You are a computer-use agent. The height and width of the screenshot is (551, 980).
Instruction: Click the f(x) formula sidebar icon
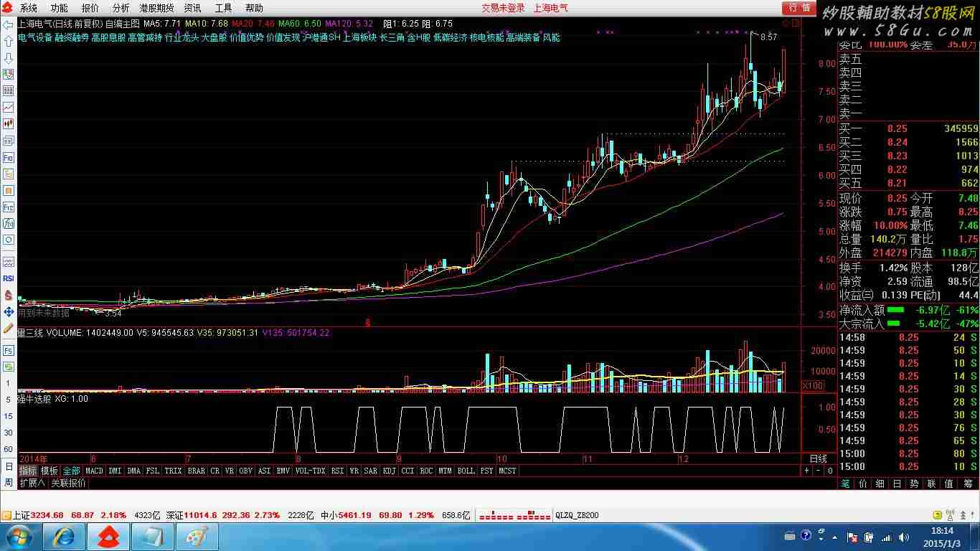pos(9,223)
